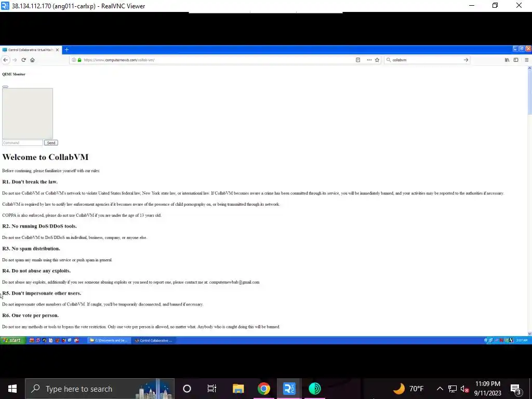Open Task View on Windows taskbar
Screen dimensions: 532x399
tap(212, 389)
